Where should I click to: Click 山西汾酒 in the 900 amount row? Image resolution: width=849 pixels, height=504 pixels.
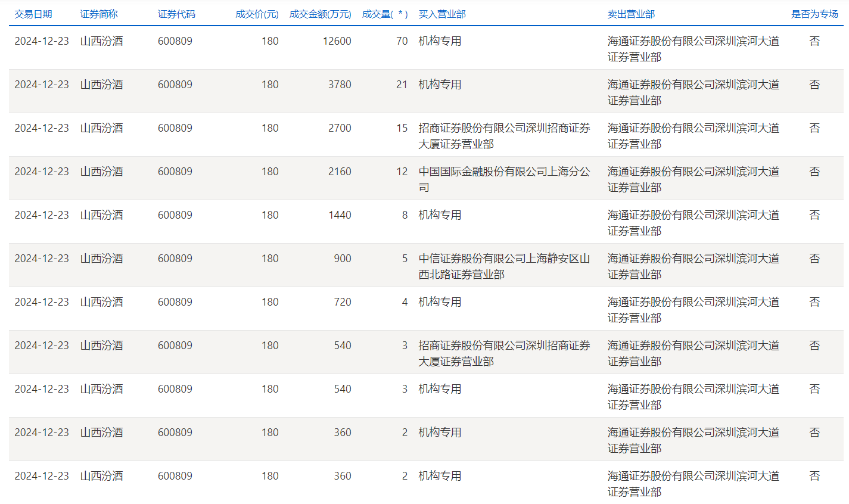click(x=102, y=259)
